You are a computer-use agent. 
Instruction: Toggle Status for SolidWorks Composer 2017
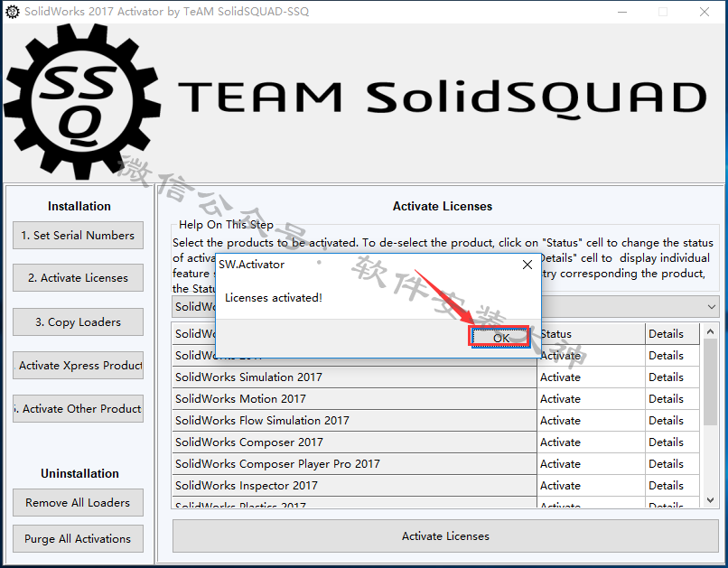591,442
